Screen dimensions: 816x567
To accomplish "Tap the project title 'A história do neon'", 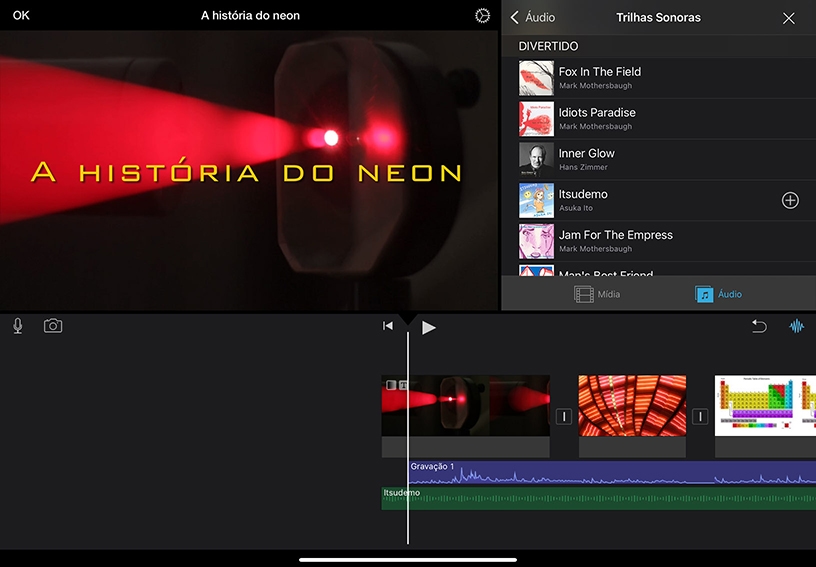I will (x=250, y=16).
